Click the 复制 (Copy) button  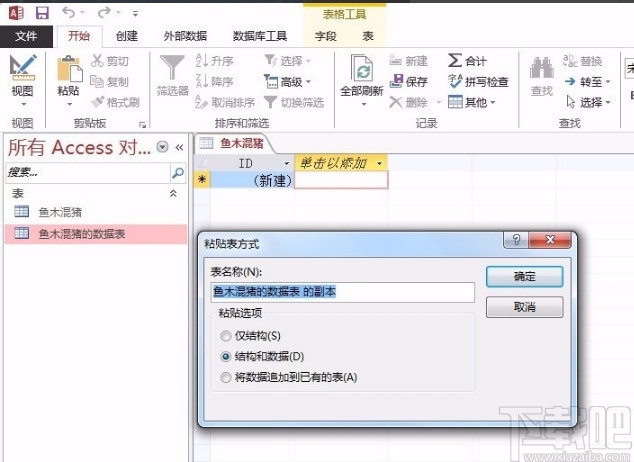pyautogui.click(x=110, y=82)
